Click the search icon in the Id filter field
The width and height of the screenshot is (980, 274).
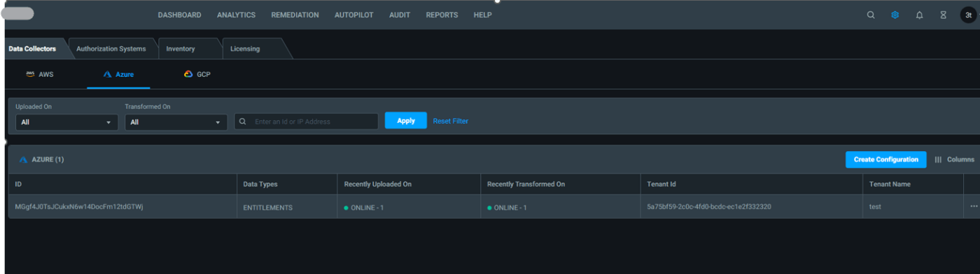(x=243, y=121)
